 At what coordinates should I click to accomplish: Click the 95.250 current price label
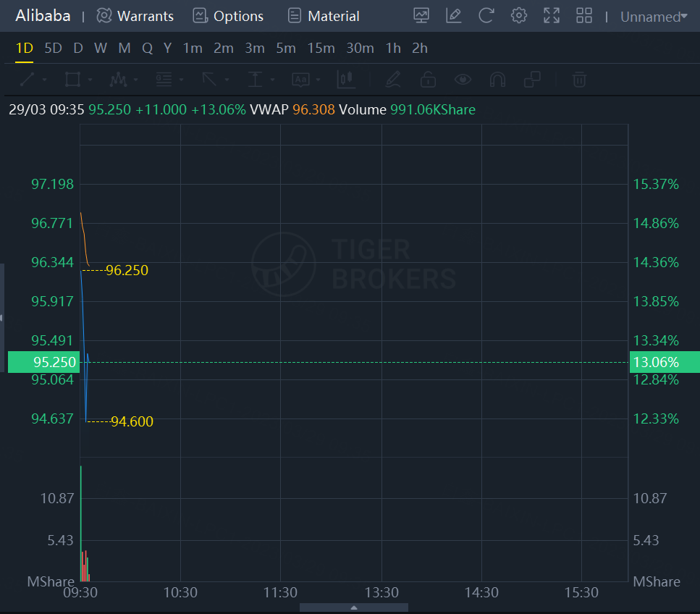[43, 362]
